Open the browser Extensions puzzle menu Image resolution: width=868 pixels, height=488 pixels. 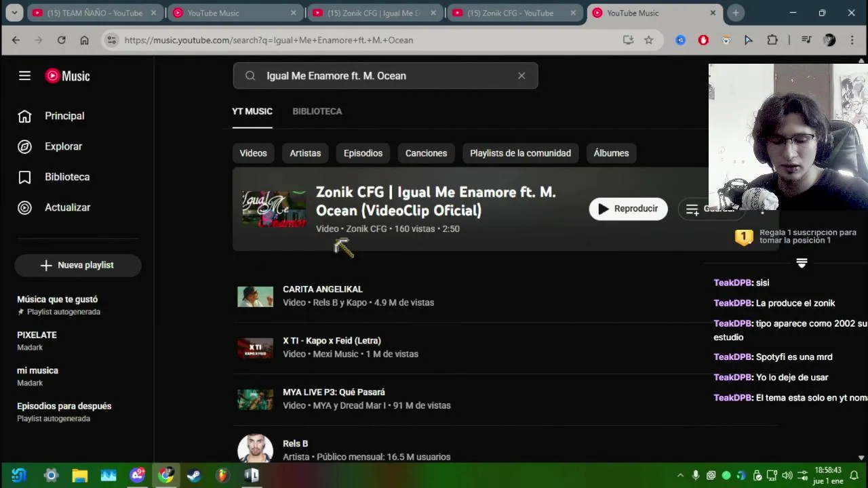coord(772,40)
